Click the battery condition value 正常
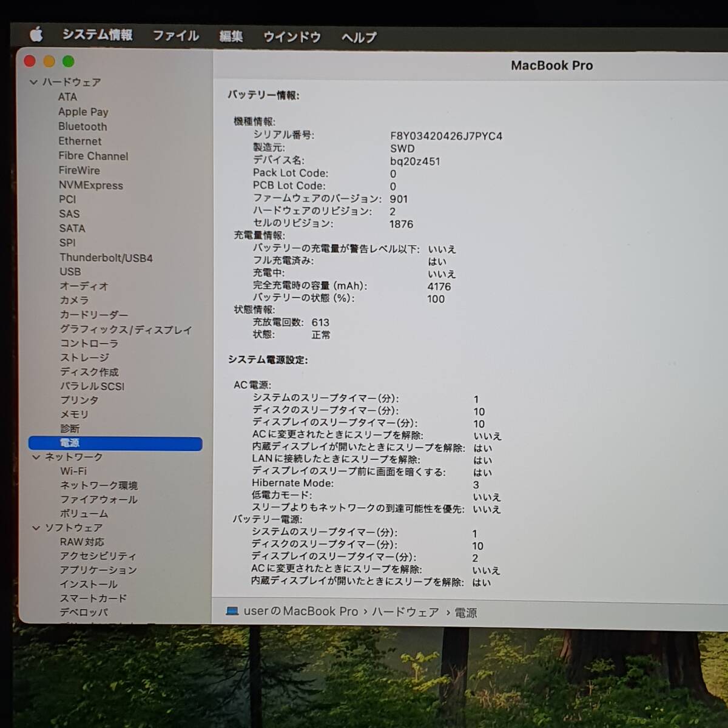Viewport: 728px width, 728px height. tap(321, 335)
